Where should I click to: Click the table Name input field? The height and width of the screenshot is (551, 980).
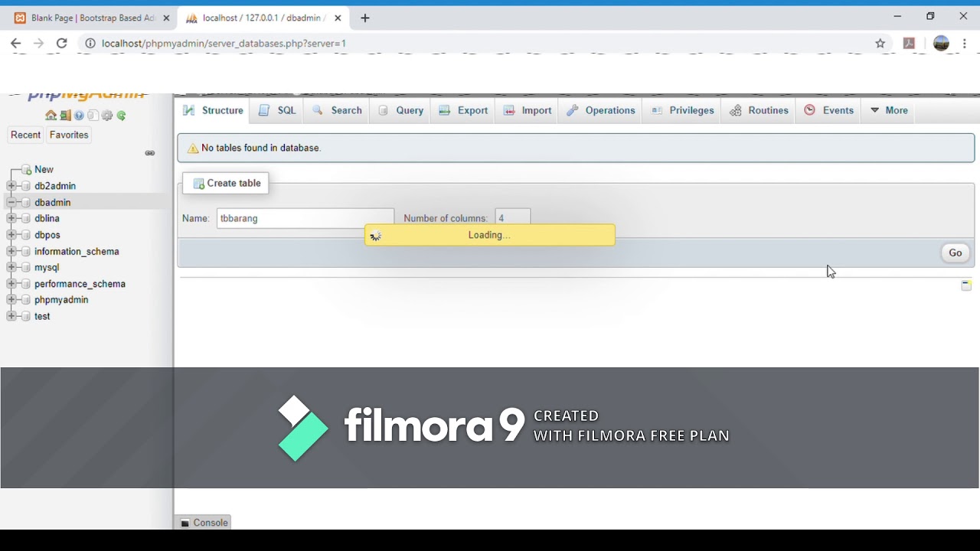(x=305, y=219)
